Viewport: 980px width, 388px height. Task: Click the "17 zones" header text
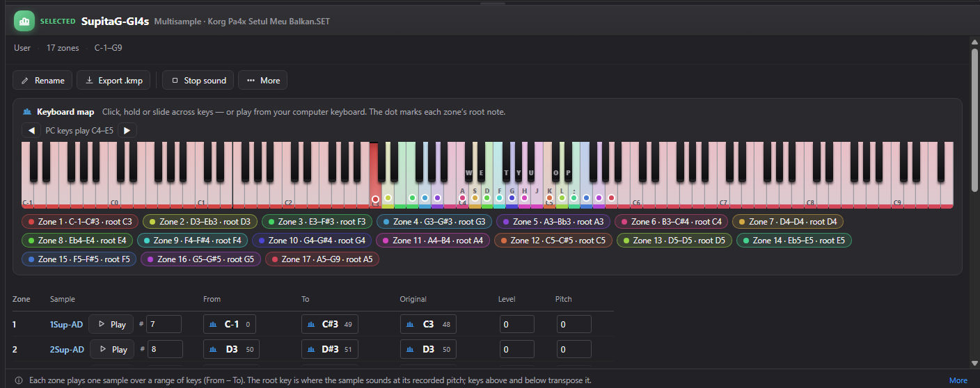coord(63,48)
